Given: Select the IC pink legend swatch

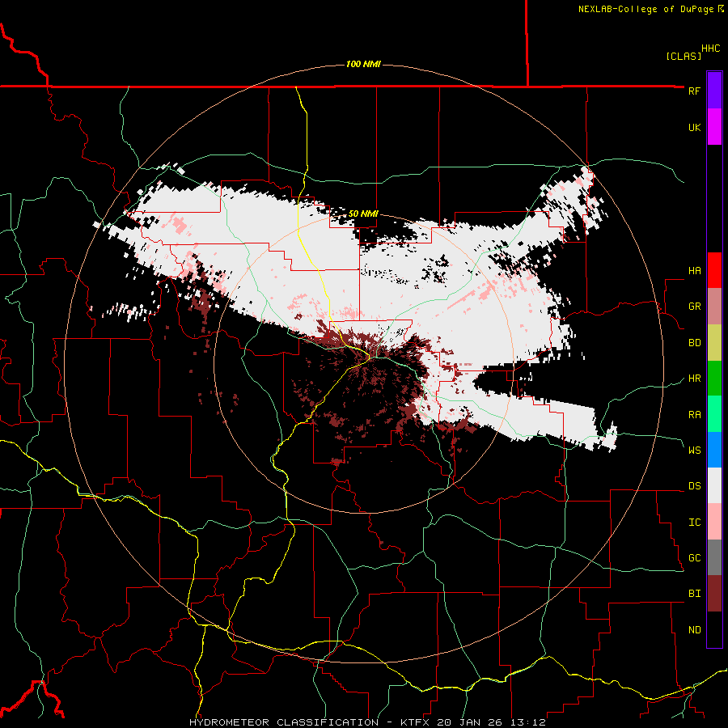Looking at the screenshot, I should click(x=714, y=522).
